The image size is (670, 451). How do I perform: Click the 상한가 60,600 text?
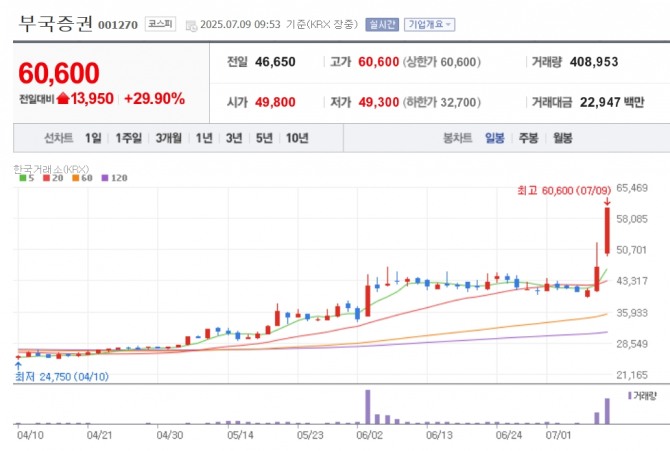coord(442,62)
